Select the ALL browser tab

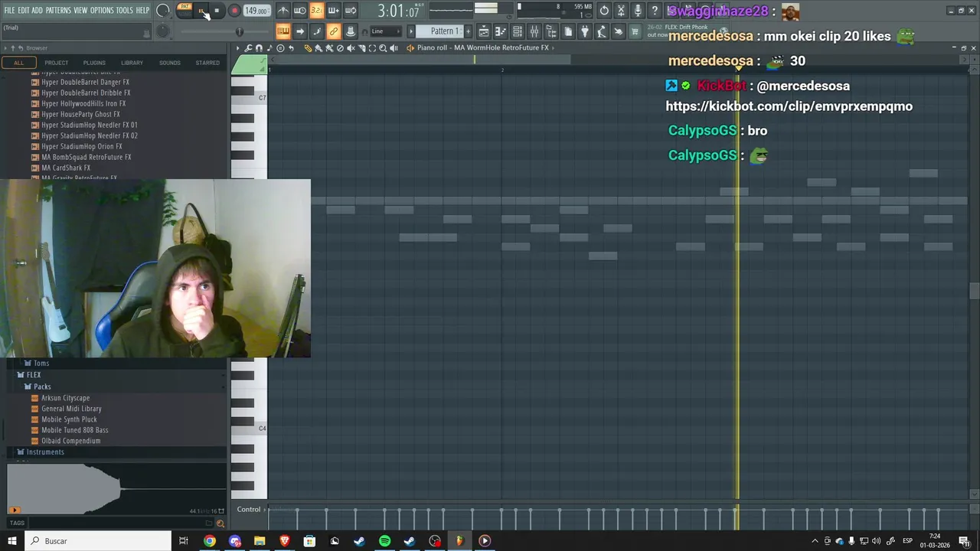18,63
